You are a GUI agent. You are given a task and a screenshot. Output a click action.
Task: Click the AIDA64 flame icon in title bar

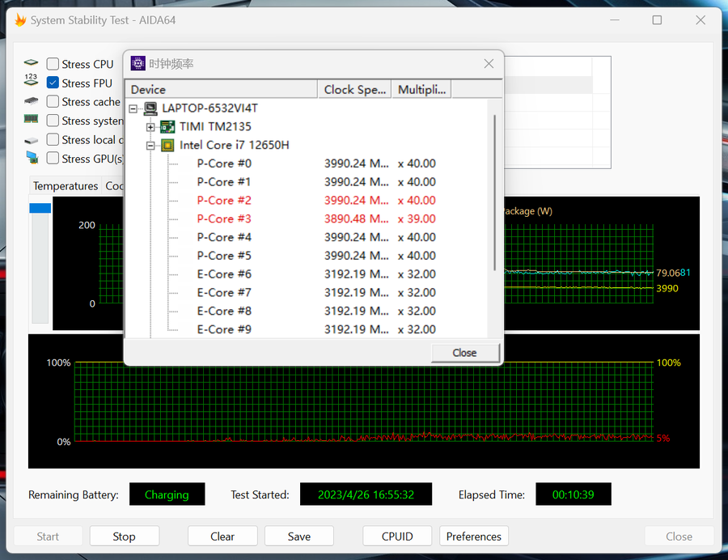click(20, 20)
